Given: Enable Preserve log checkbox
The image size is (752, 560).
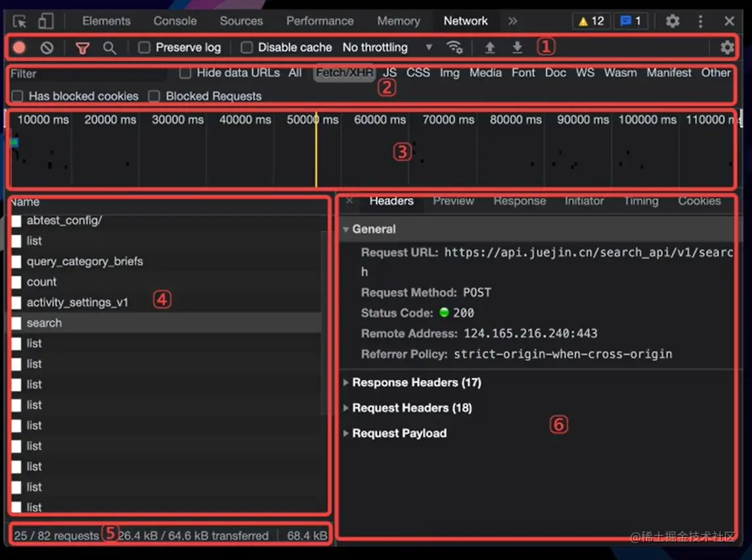Looking at the screenshot, I should (144, 47).
